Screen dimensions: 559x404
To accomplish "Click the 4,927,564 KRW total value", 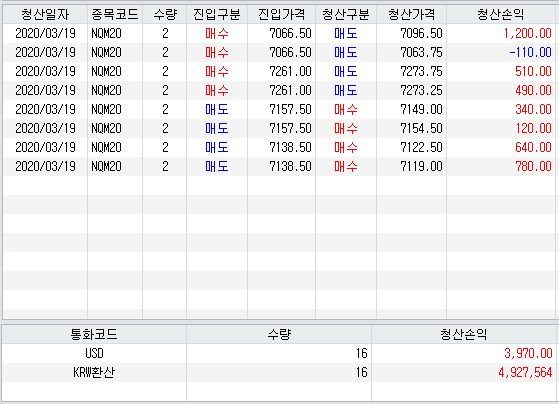I will point(525,373).
